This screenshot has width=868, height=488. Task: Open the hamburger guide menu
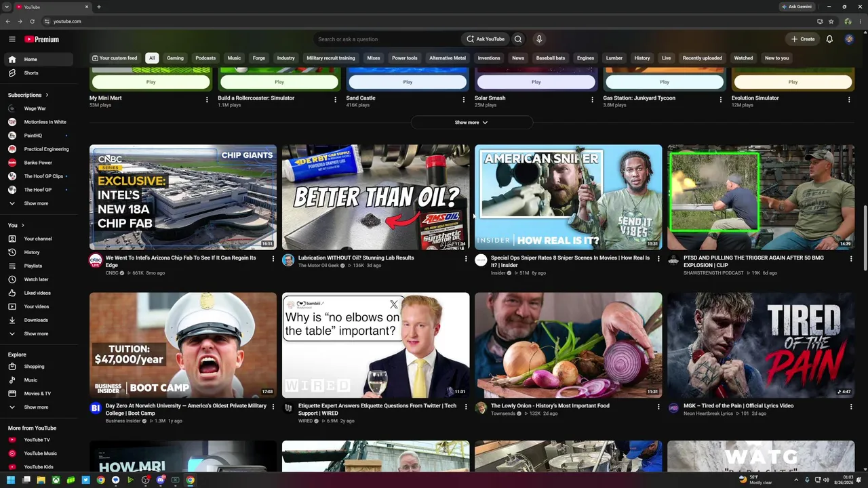pos(12,39)
